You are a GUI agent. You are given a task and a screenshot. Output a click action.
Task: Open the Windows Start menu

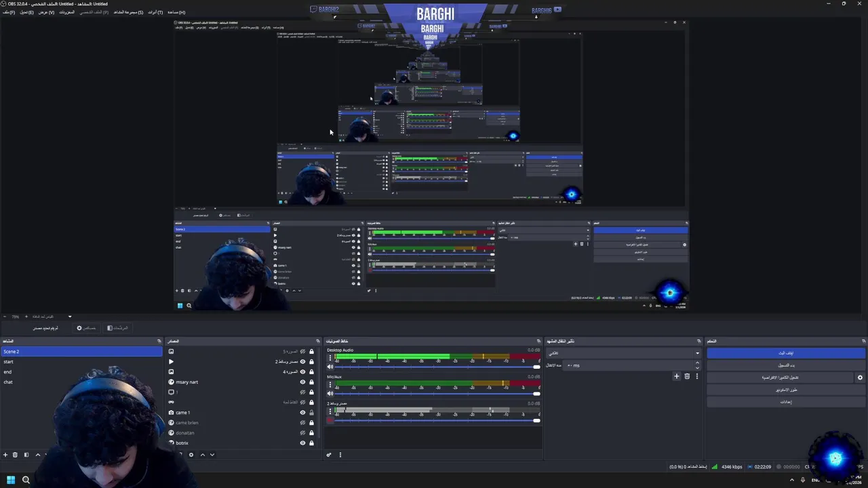(x=11, y=480)
